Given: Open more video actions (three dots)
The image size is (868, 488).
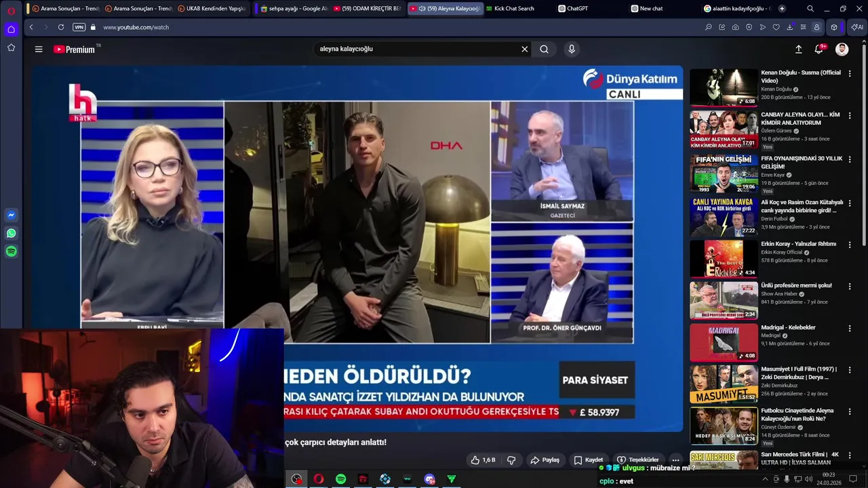Looking at the screenshot, I should tap(675, 460).
